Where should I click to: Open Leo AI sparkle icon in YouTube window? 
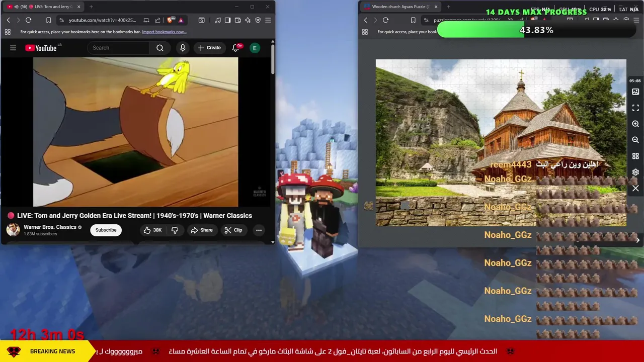tap(248, 20)
